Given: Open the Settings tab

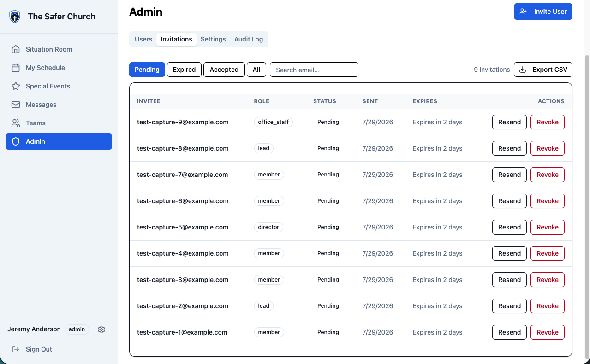Looking at the screenshot, I should [x=213, y=39].
